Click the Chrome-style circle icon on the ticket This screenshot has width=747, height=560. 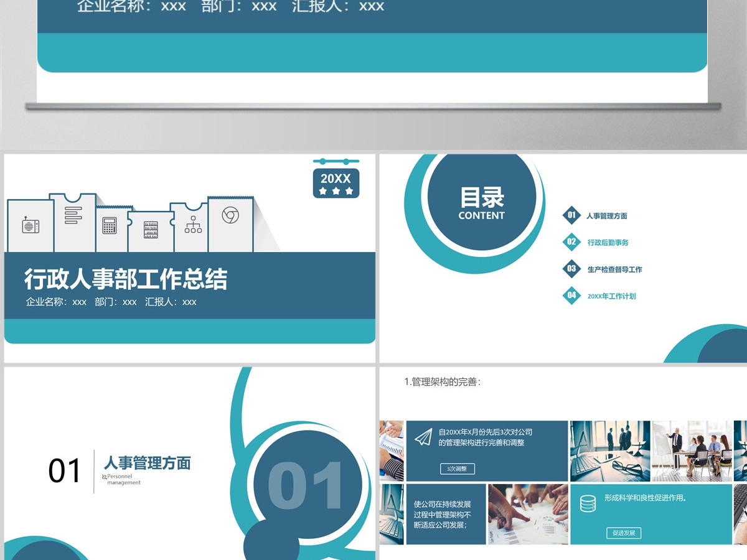pyautogui.click(x=230, y=215)
